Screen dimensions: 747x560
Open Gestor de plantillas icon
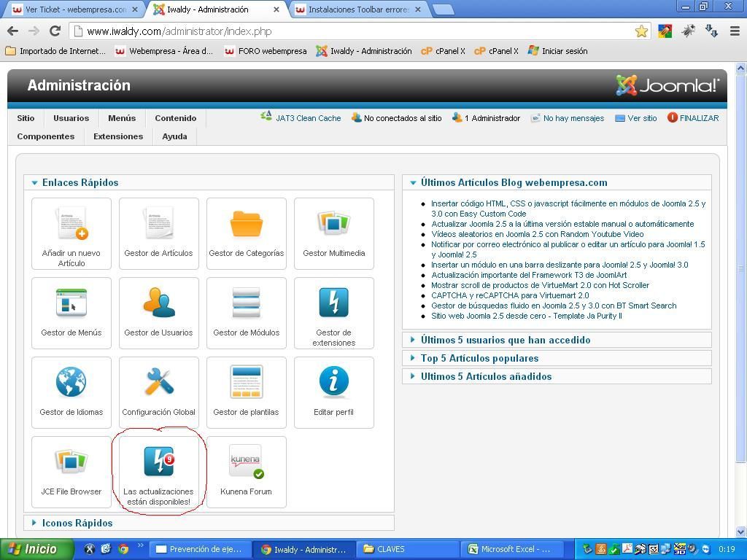(247, 392)
